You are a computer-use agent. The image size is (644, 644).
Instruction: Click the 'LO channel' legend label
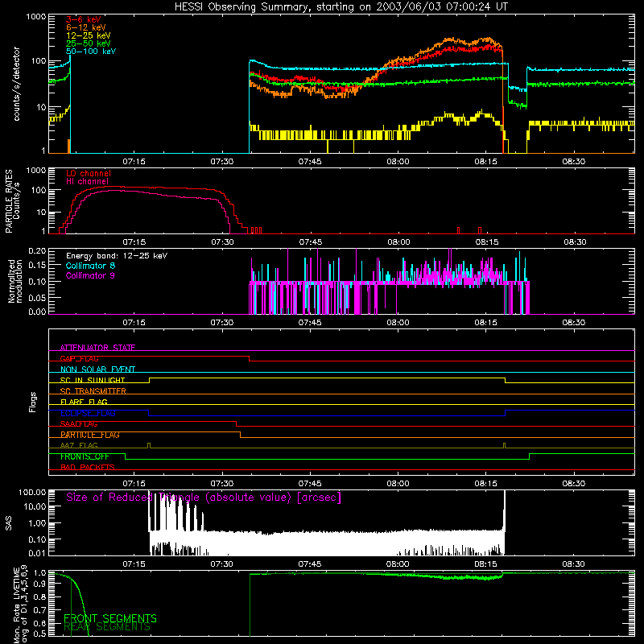pos(89,173)
